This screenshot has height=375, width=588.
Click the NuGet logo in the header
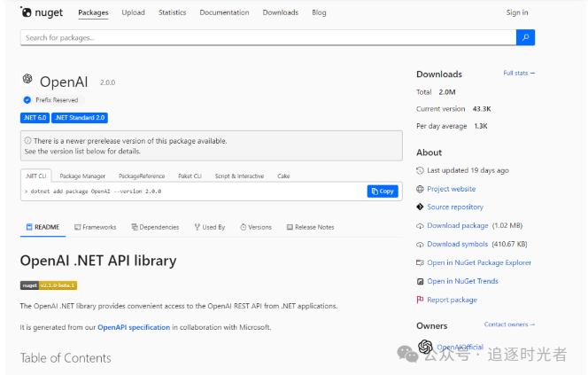click(x=42, y=12)
